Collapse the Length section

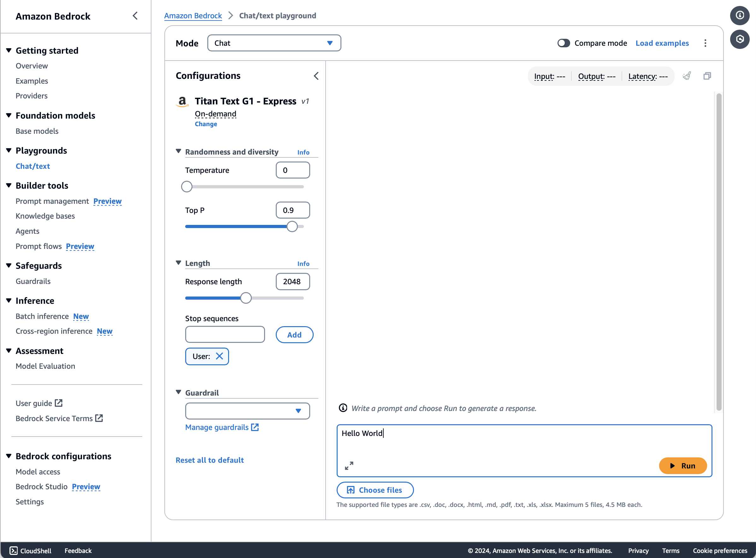pos(178,262)
